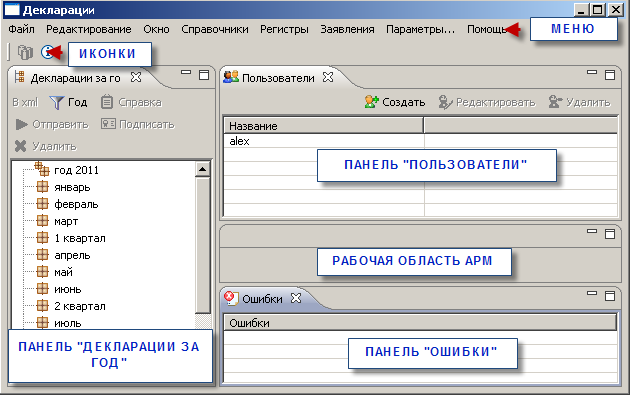Open the Год filter button

[68, 102]
